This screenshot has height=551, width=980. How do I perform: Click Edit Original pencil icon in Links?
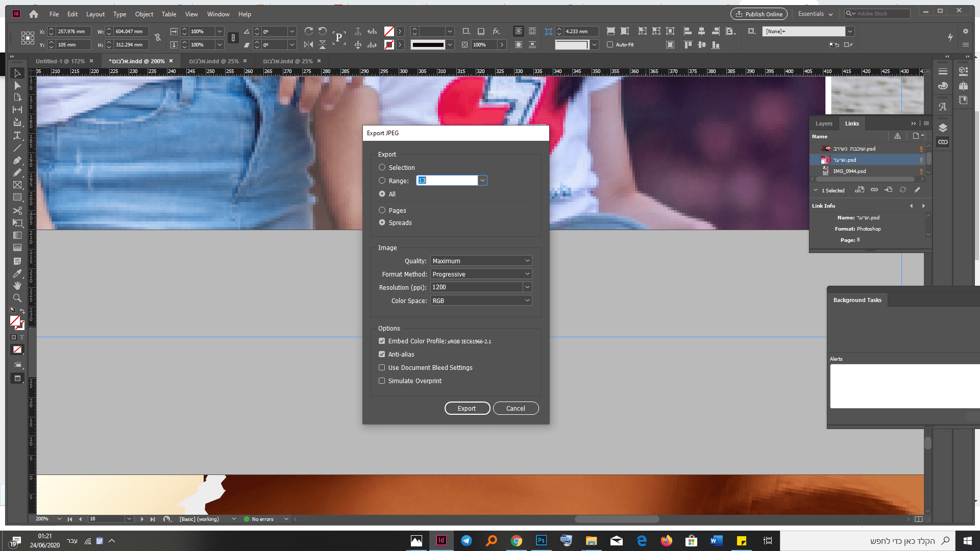(917, 190)
